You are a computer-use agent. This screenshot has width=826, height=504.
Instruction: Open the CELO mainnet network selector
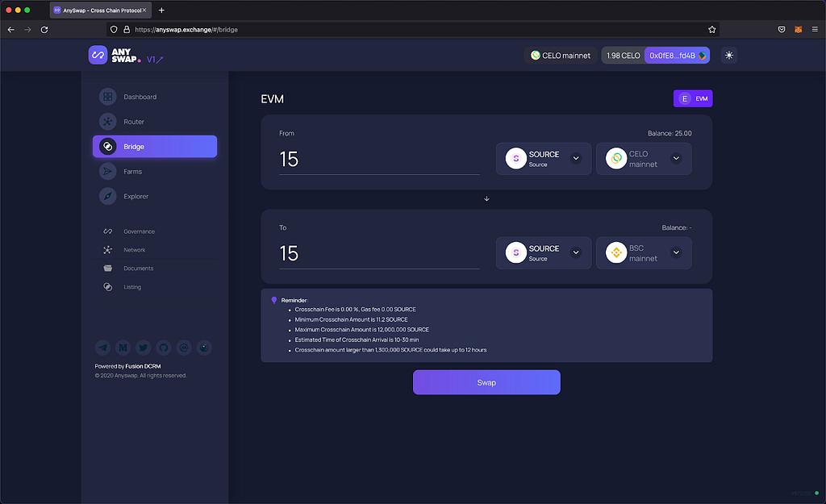(x=561, y=56)
